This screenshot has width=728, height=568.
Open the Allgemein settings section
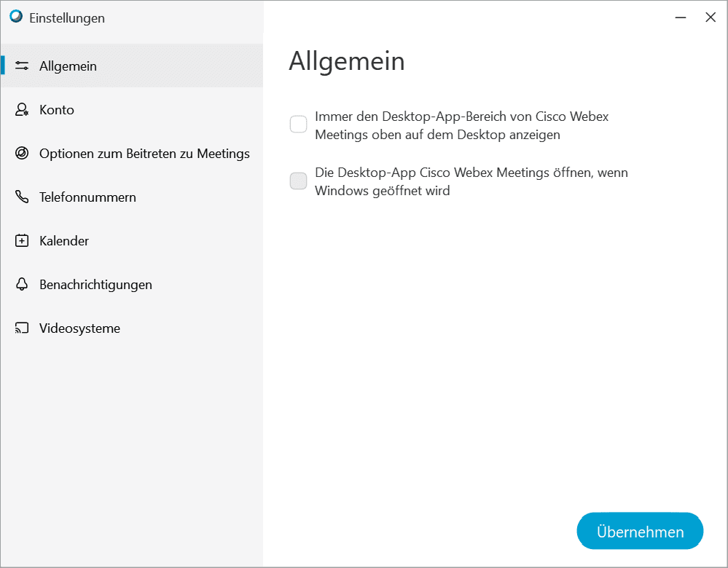coord(132,66)
